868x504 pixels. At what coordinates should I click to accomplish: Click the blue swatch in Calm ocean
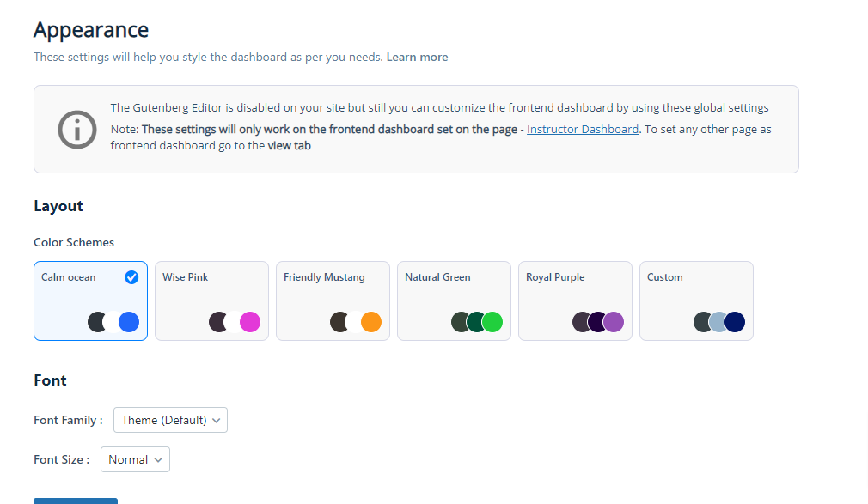pos(129,322)
